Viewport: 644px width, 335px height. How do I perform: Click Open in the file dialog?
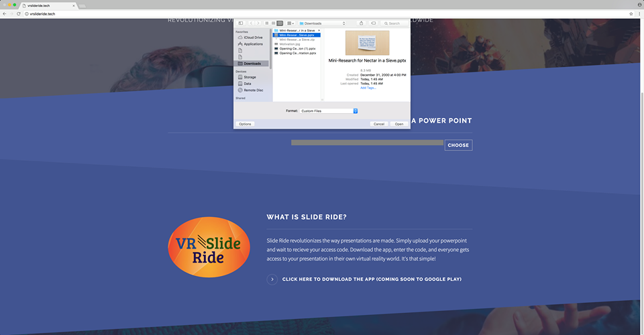pos(399,124)
